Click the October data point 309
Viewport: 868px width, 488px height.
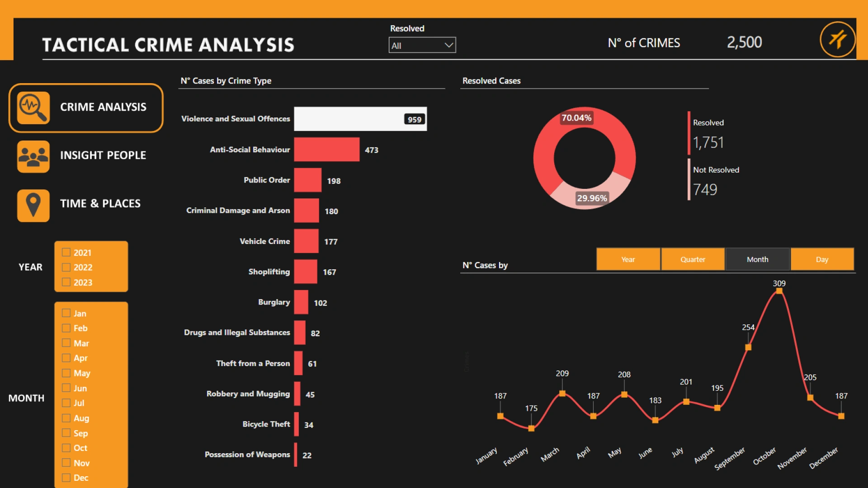tap(779, 291)
